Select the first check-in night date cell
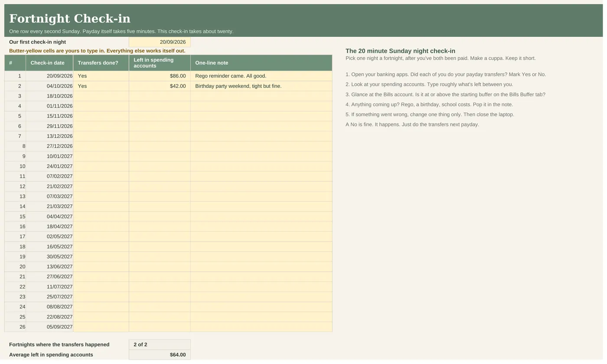 160,42
